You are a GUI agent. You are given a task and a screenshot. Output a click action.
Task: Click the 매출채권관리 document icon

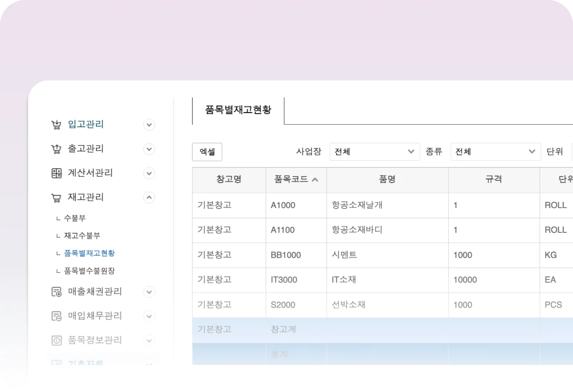point(56,292)
